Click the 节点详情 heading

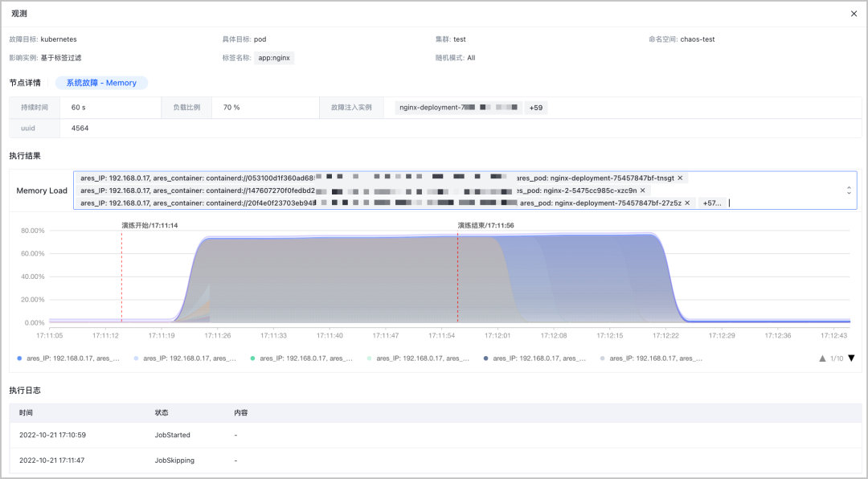click(25, 83)
